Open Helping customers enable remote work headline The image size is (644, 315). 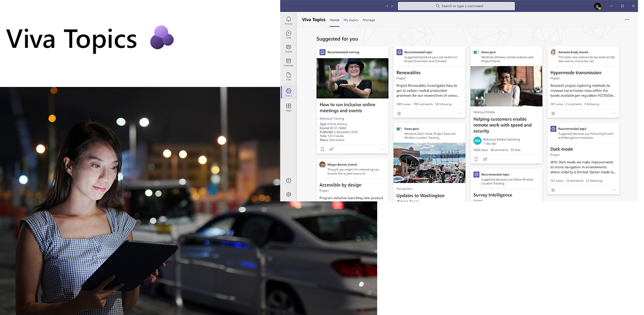(502, 125)
